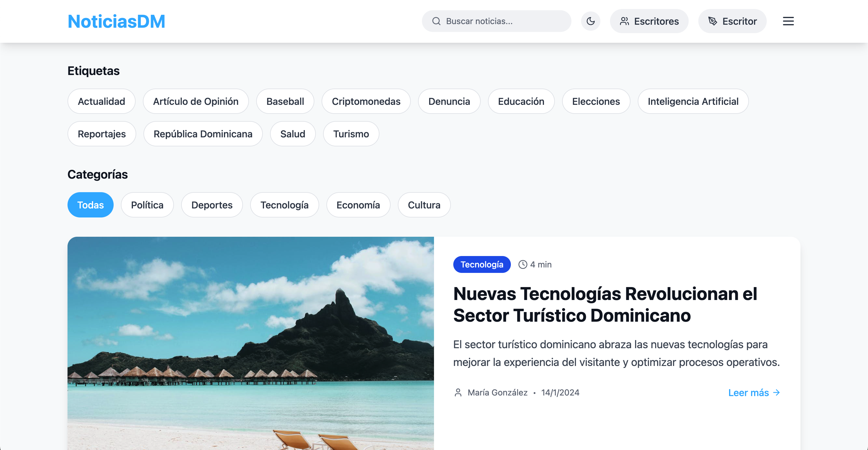This screenshot has width=868, height=450.
Task: Click the Leer más arrow link
Action: 754,393
